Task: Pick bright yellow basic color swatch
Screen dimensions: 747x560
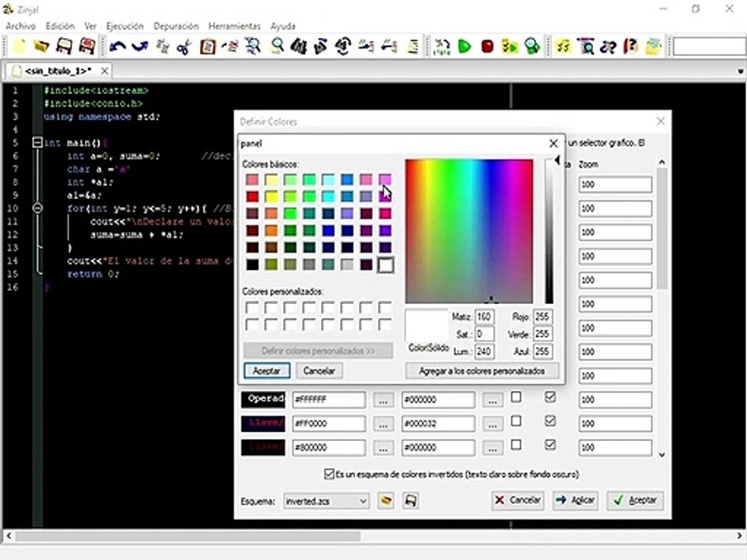Action: pyautogui.click(x=271, y=196)
